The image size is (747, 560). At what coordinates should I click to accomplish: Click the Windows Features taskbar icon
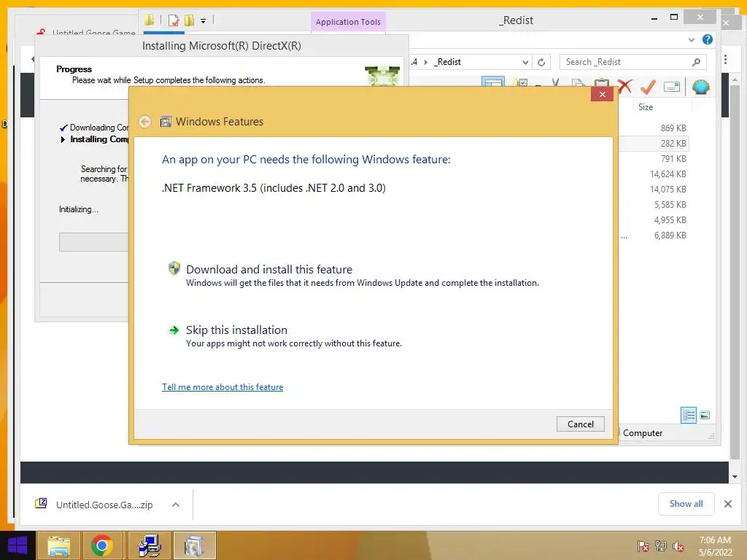194,545
